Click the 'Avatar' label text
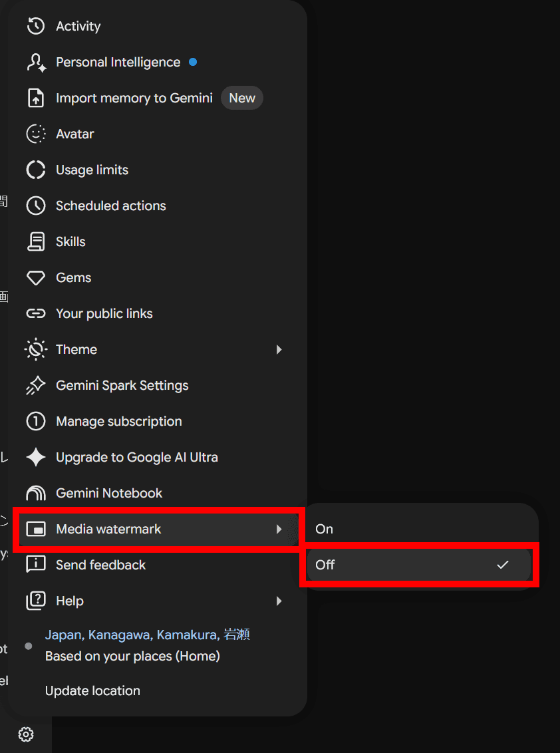560x753 pixels. [x=75, y=134]
